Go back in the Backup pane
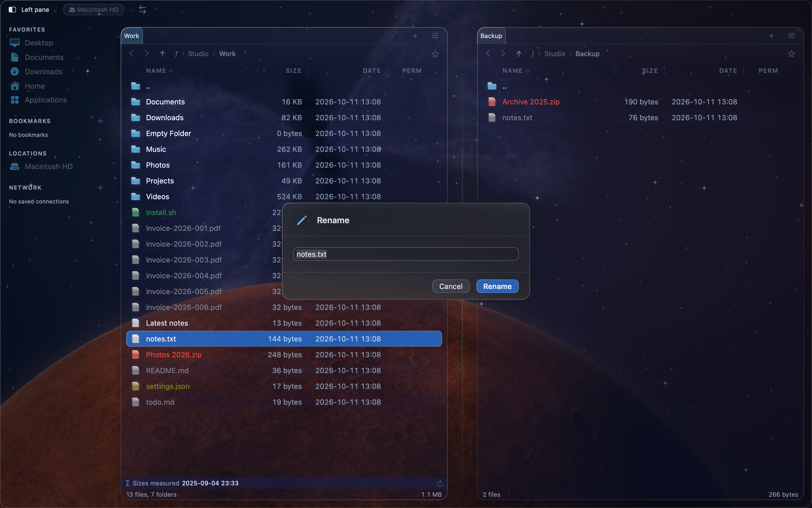812x508 pixels. pyautogui.click(x=488, y=53)
